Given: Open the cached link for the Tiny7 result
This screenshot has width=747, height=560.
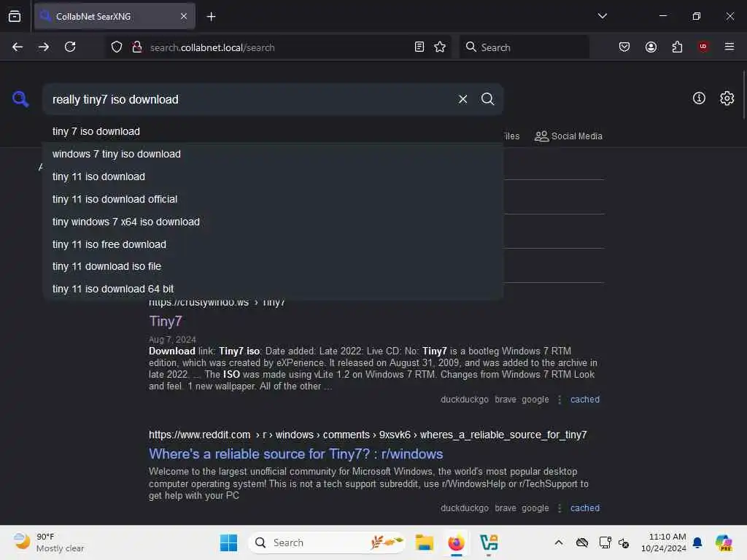Looking at the screenshot, I should tap(584, 399).
